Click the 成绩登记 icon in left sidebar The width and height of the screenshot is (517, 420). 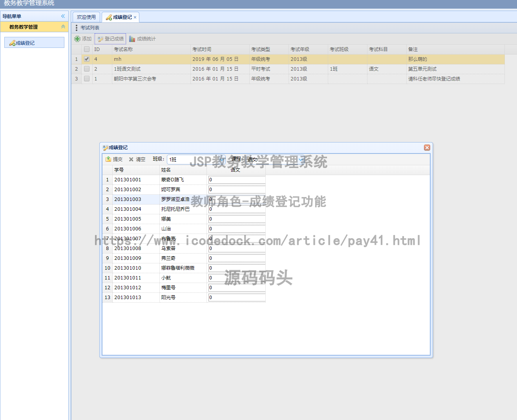click(11, 42)
